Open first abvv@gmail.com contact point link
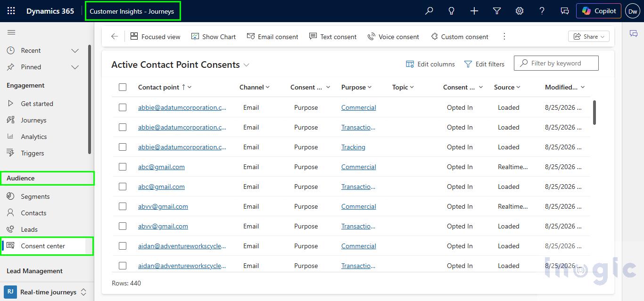This screenshot has width=644, height=301. point(163,206)
